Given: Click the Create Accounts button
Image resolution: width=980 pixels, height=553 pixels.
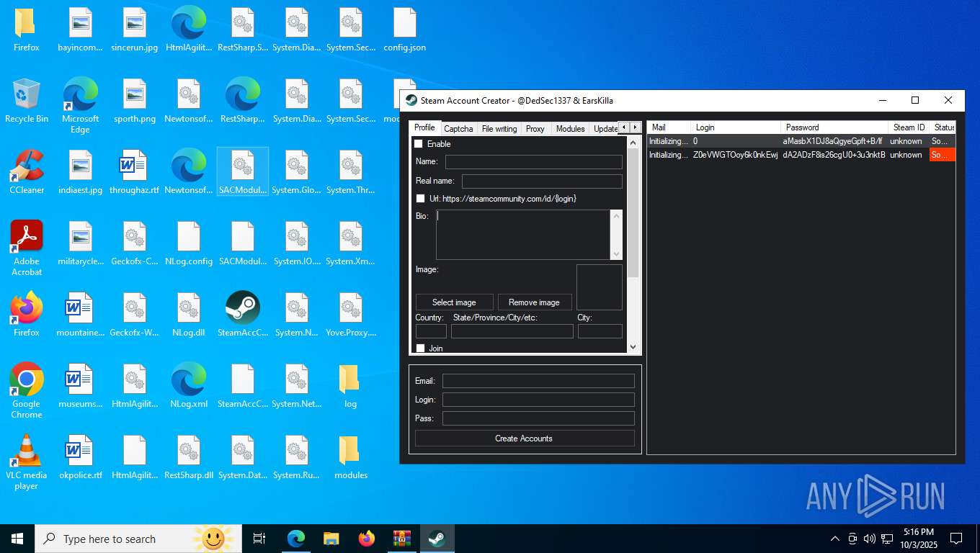Looking at the screenshot, I should 524,439.
